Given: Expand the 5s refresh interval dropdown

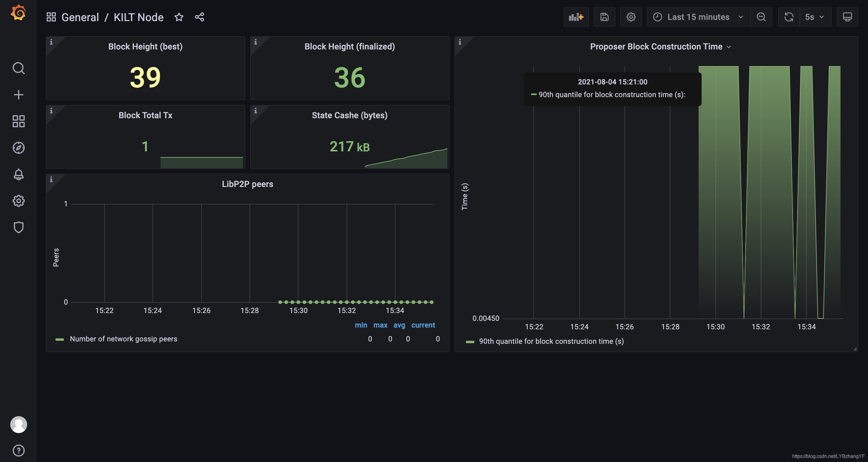Looking at the screenshot, I should (x=815, y=17).
